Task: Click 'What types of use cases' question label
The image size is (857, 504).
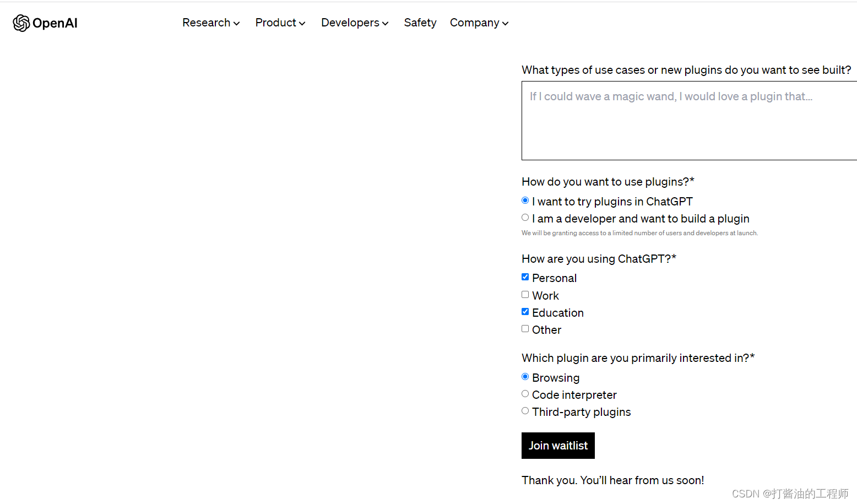Action: pos(686,70)
